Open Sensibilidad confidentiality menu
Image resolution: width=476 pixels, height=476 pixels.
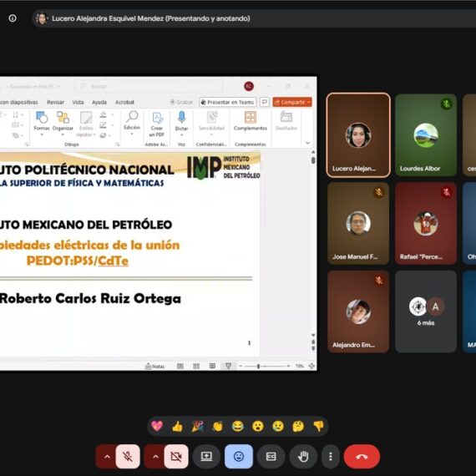211,124
